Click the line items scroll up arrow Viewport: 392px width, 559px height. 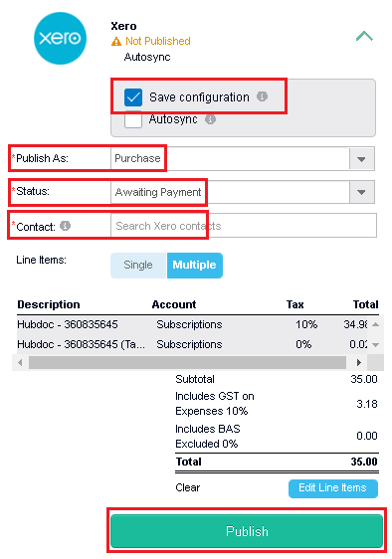375,325
